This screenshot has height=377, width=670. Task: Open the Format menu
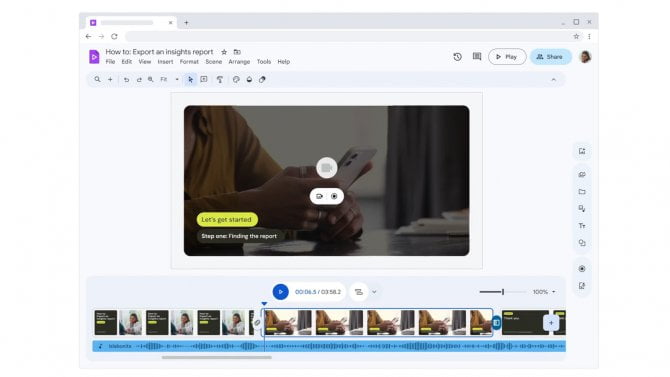point(189,62)
